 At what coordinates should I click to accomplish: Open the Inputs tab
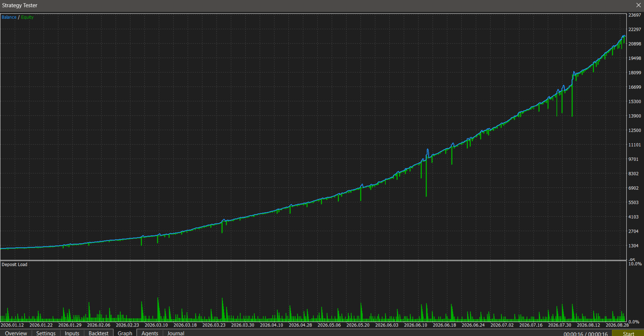click(72, 333)
